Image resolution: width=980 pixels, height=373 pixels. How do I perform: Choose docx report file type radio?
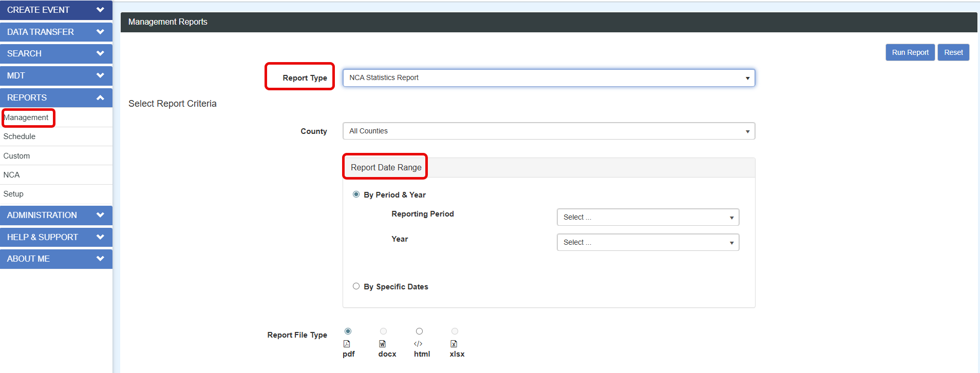(383, 331)
